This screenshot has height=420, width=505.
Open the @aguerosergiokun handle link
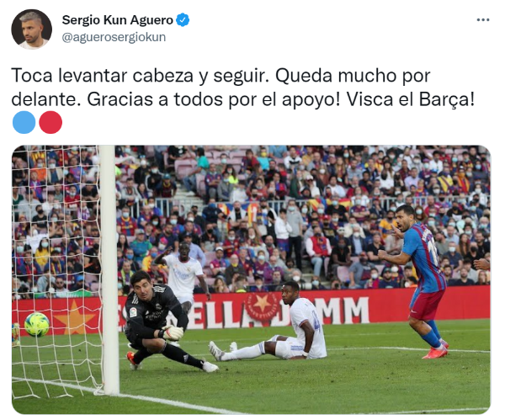(114, 37)
